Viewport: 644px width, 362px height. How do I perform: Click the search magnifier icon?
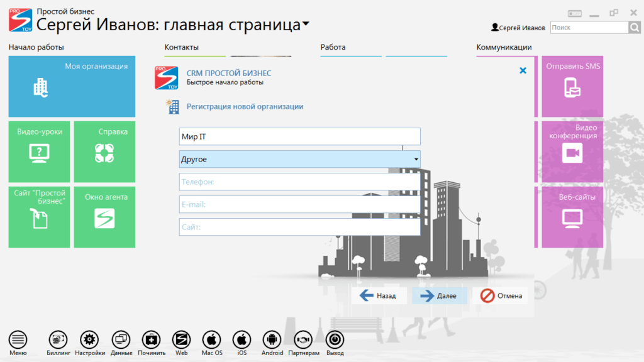point(635,28)
